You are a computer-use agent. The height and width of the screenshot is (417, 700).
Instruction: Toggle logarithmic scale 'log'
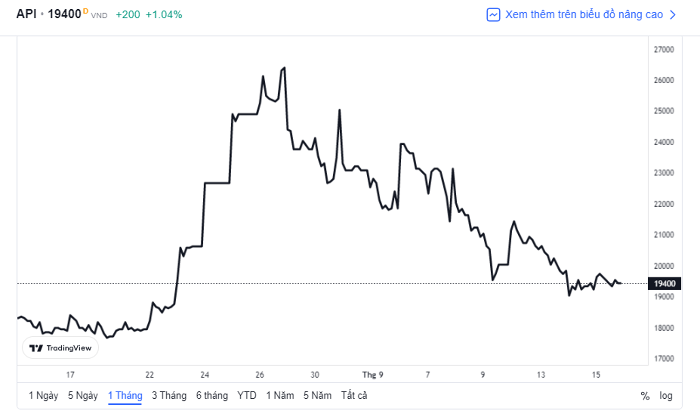click(666, 396)
